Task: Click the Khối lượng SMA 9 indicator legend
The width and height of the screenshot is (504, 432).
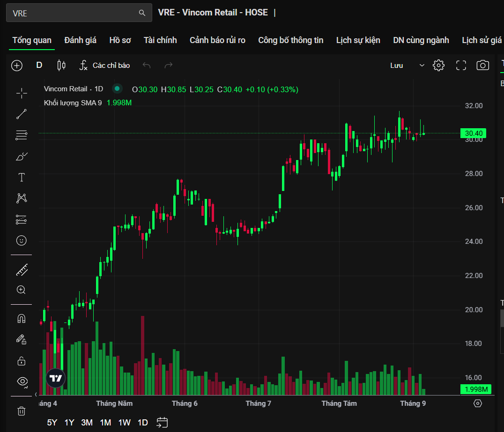Action: [x=73, y=103]
